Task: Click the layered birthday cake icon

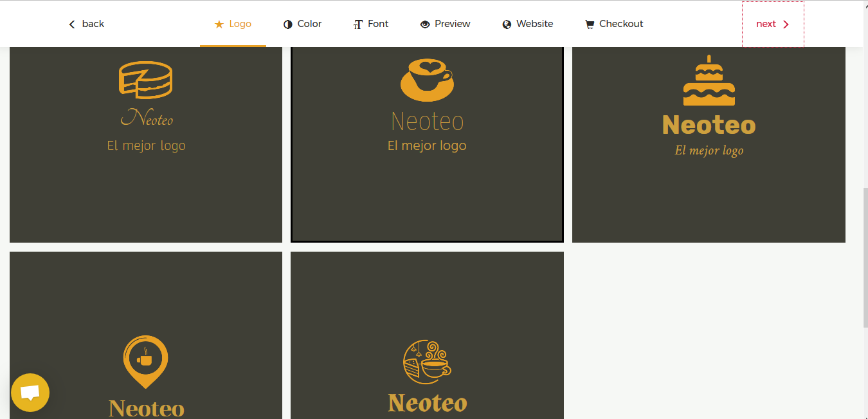Action: click(709, 80)
